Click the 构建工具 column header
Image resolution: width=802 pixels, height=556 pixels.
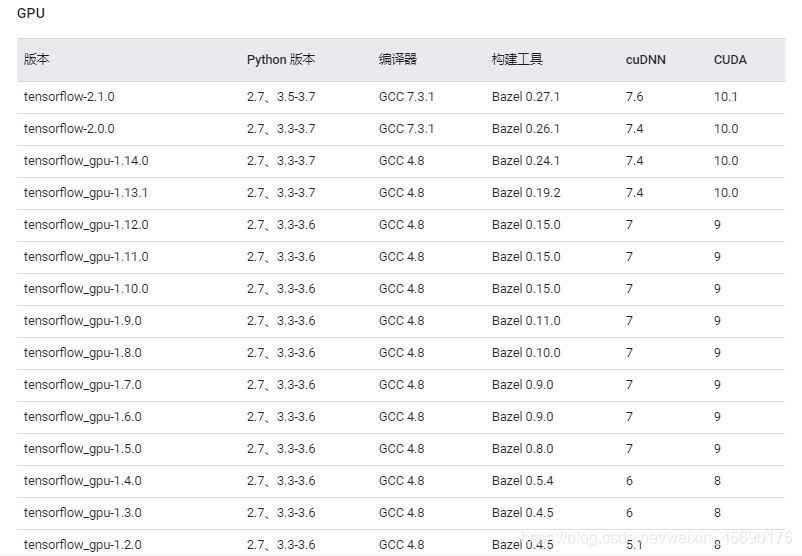[517, 59]
